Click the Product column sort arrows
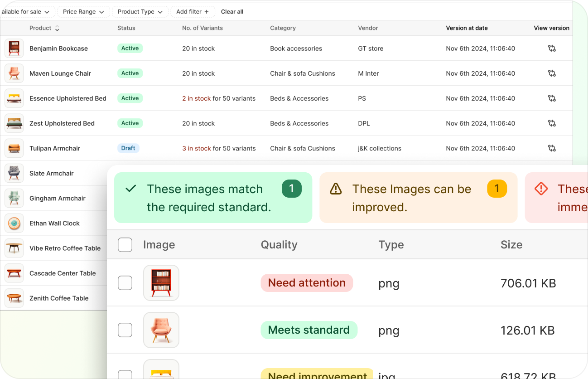588x379 pixels. click(x=57, y=28)
